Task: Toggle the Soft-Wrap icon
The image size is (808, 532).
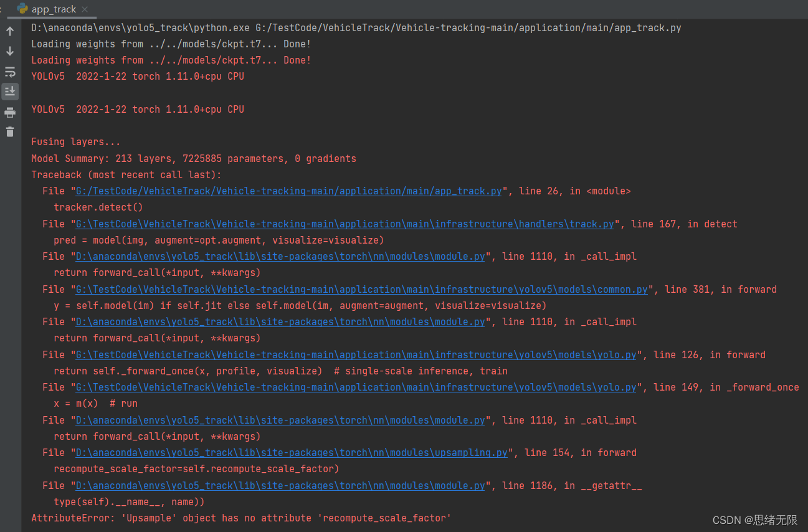Action: tap(10, 72)
